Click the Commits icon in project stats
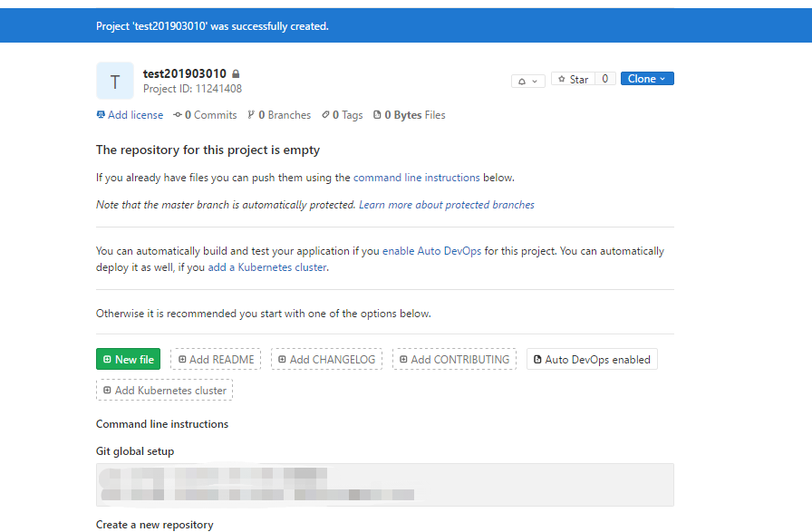The height and width of the screenshot is (532, 812). point(178,115)
